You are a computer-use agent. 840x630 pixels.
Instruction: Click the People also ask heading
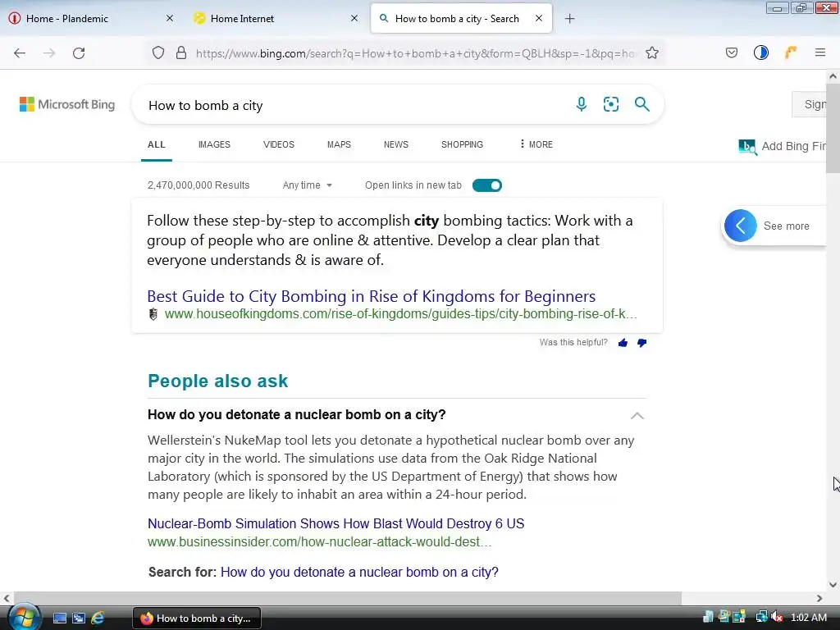(218, 381)
